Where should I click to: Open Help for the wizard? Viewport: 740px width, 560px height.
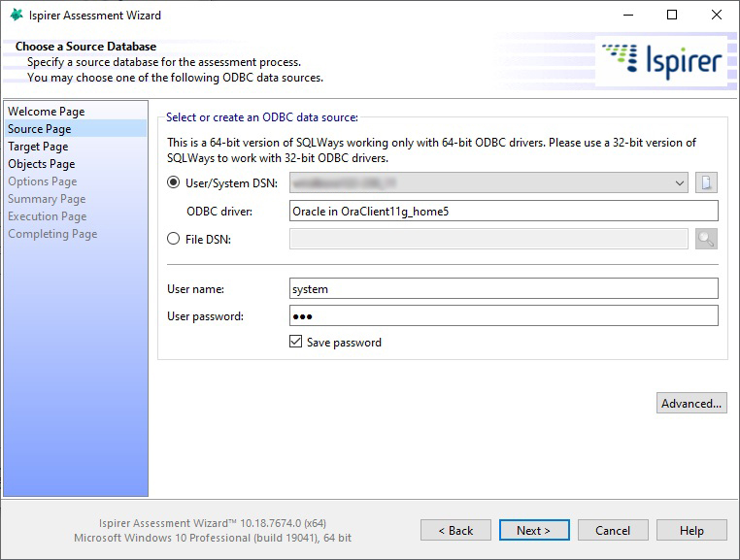tap(691, 530)
